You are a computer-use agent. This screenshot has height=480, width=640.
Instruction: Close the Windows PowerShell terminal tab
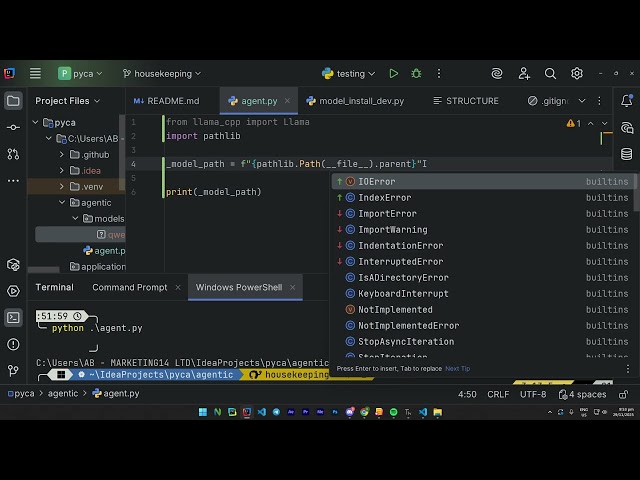(x=293, y=287)
